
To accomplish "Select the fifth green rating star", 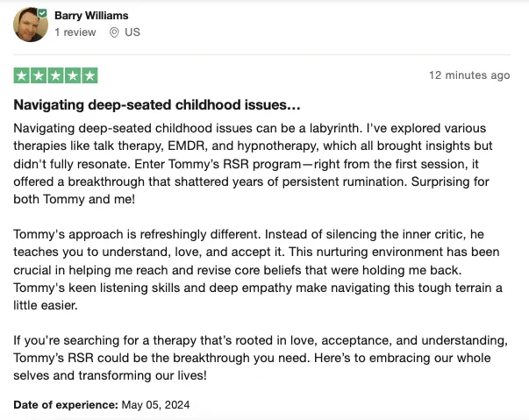I will click(x=89, y=75).
